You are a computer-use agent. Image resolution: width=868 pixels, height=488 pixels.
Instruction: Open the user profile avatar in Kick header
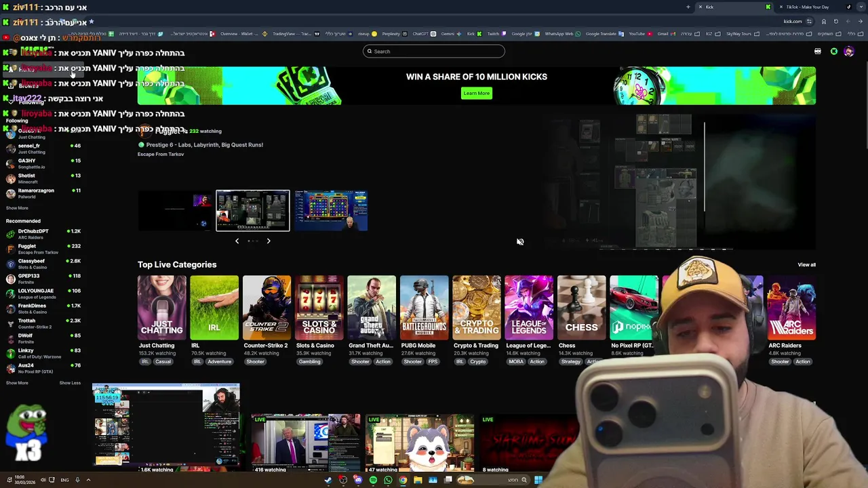849,52
